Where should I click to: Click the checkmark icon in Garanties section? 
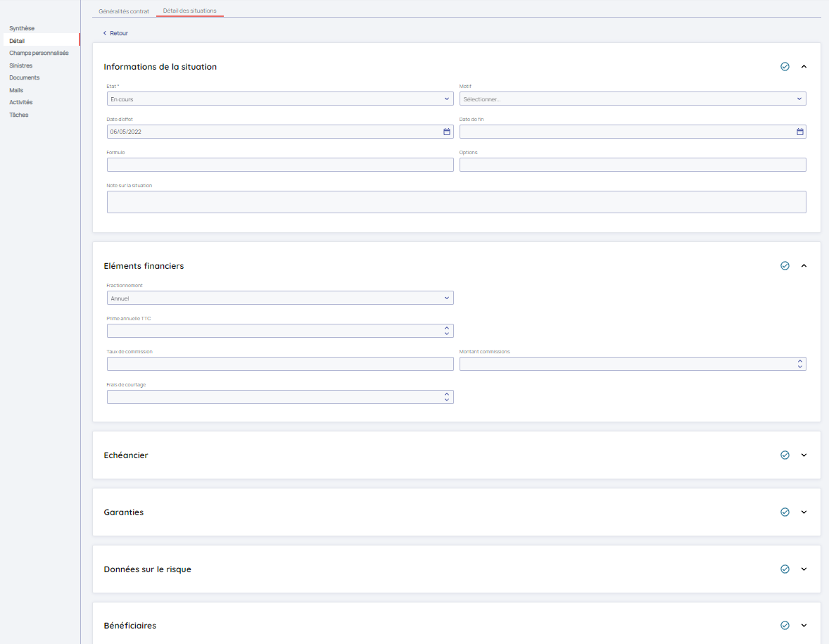click(x=785, y=512)
